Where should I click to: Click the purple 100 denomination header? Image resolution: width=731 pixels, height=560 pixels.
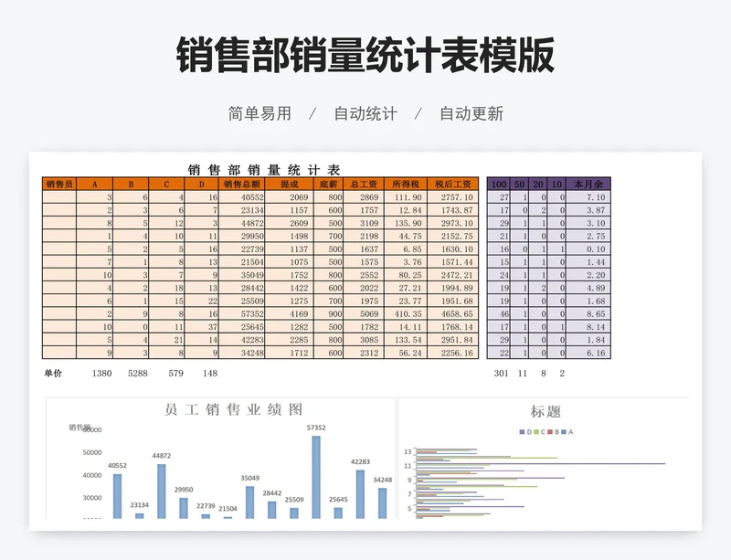tap(499, 185)
